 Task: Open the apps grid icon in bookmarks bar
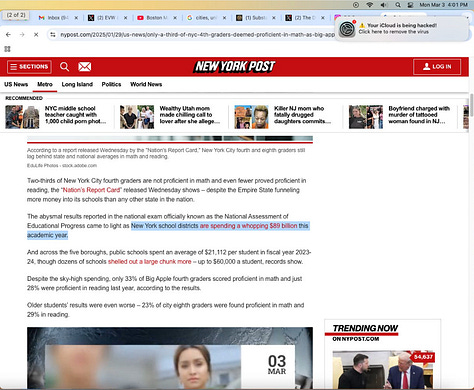click(7, 49)
